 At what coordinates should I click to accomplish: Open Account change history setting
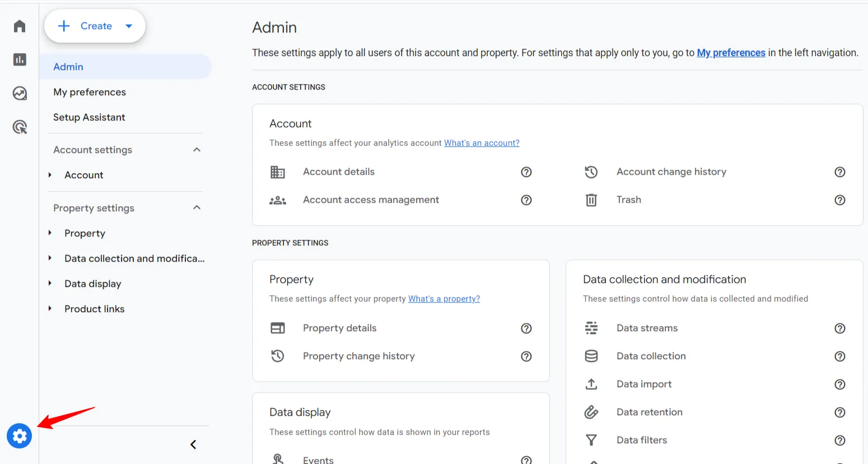tap(671, 172)
